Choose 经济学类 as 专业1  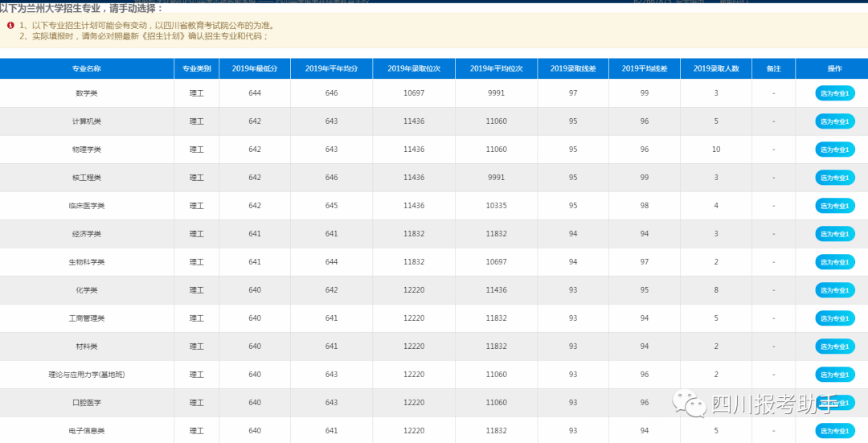coord(834,234)
